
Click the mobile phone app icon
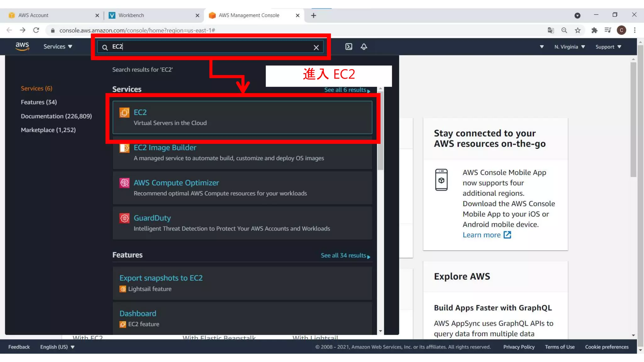[x=441, y=179]
